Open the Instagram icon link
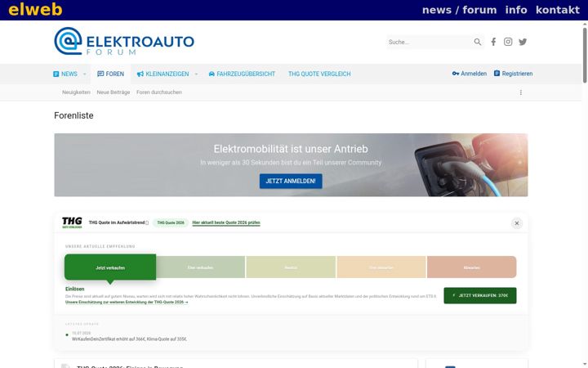 (508, 42)
